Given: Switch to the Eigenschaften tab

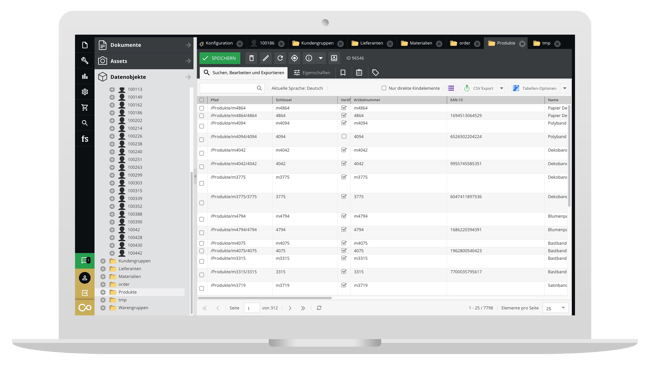Looking at the screenshot, I should [312, 73].
